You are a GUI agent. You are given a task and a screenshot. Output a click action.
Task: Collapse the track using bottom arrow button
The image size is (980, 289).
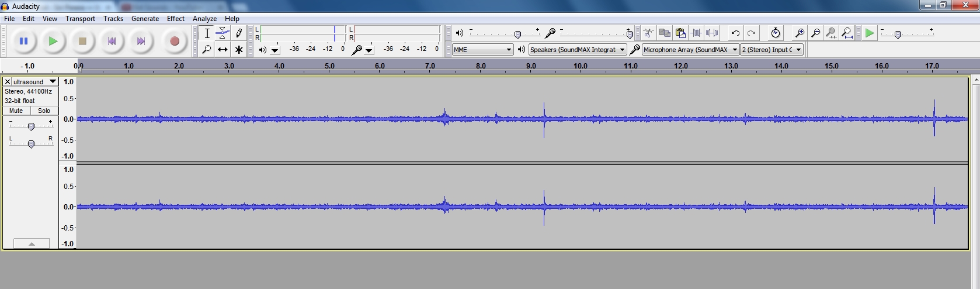pyautogui.click(x=32, y=243)
